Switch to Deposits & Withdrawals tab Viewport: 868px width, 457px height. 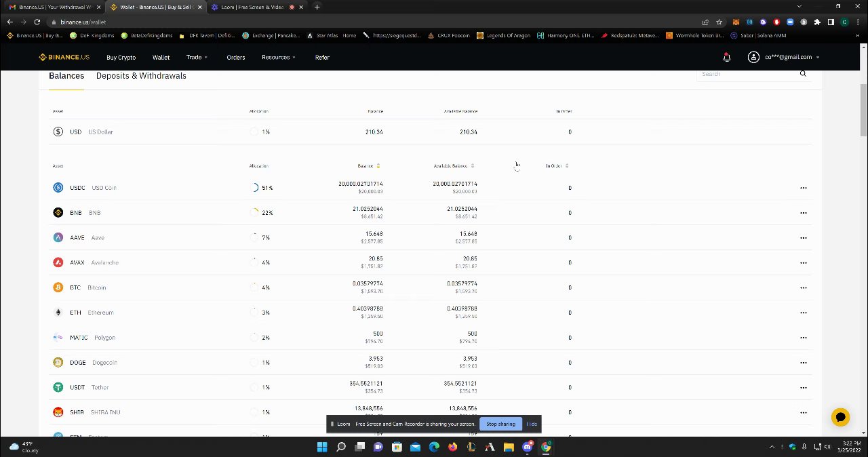141,76
